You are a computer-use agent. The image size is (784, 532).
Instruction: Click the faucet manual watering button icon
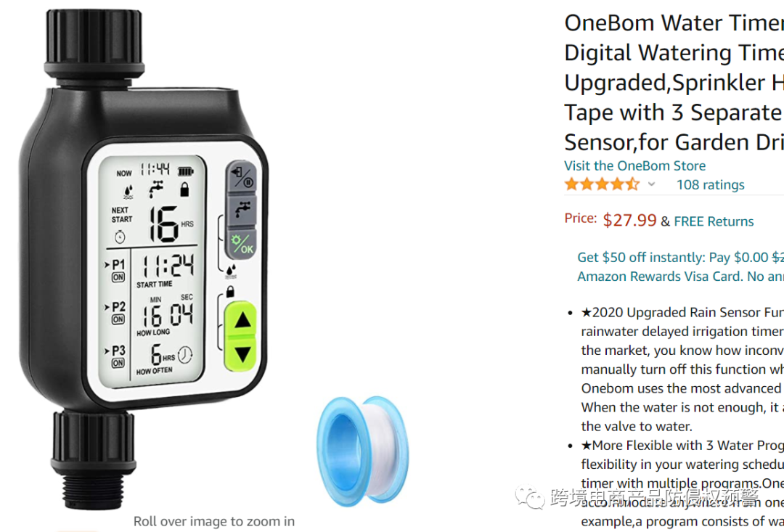point(242,210)
